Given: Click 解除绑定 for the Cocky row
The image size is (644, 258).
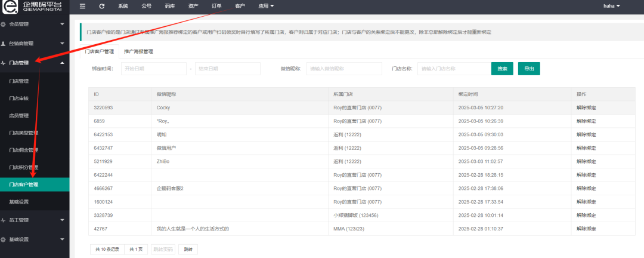Looking at the screenshot, I should [586, 107].
